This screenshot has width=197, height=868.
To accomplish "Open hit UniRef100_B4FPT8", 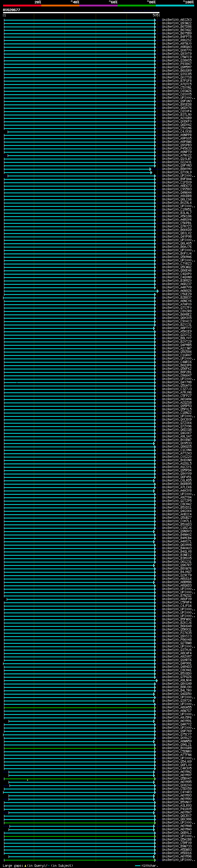I will pos(176,37).
